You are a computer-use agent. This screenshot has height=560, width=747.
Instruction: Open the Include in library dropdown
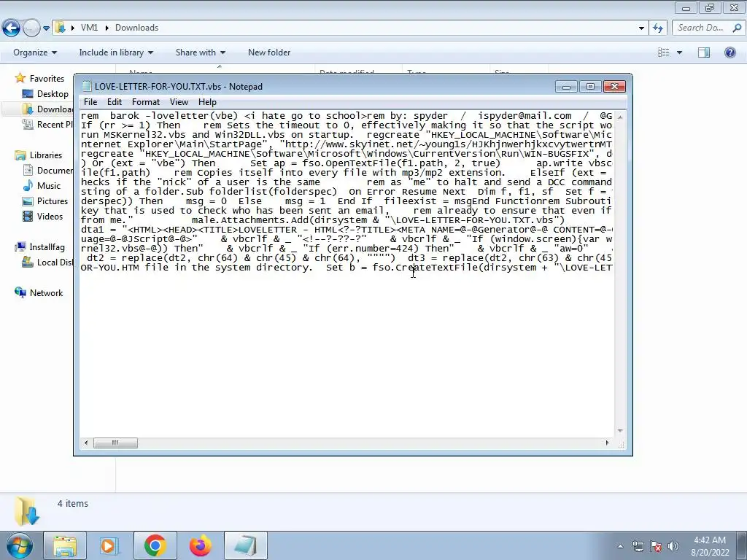(x=116, y=52)
